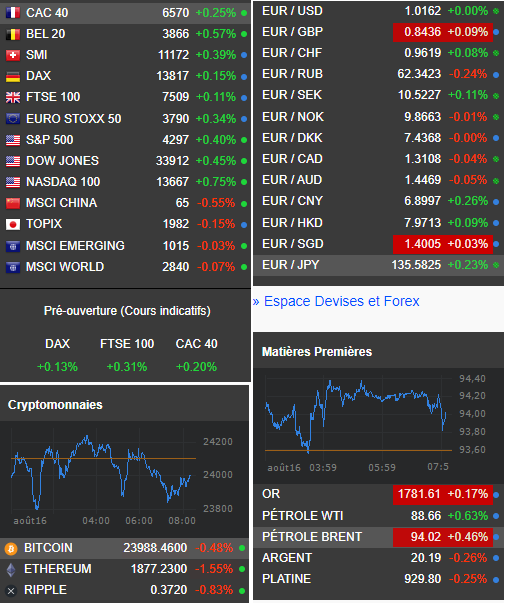506x603 pixels.
Task: Click the green status dot in EUR / USD row
Action: (496, 11)
